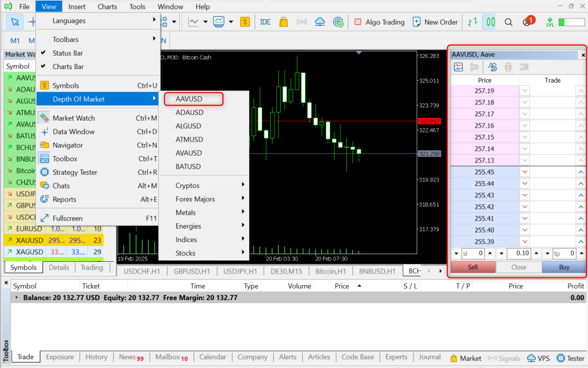The height and width of the screenshot is (368, 588).
Task: Click the LVL connection level icon
Action: pos(550,22)
